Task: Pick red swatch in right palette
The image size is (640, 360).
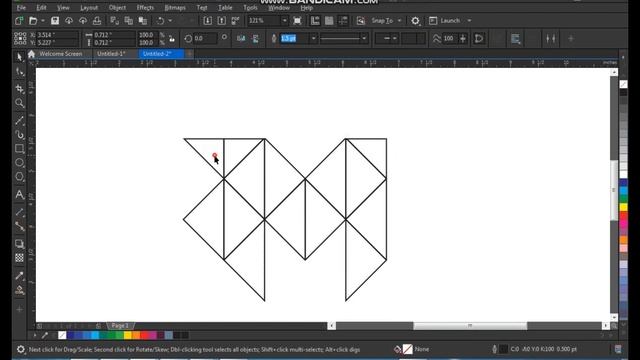Action: pyautogui.click(x=623, y=215)
